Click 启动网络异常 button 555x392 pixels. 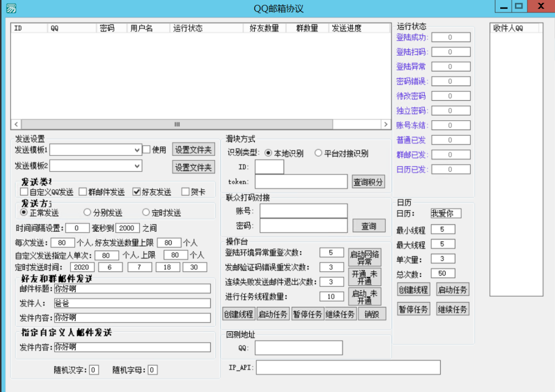364,258
